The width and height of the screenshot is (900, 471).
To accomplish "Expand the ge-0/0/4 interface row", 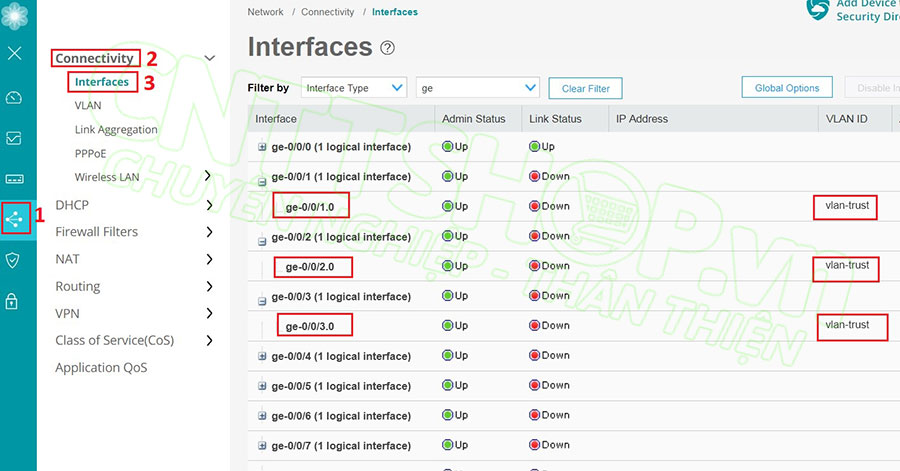I will [262, 356].
